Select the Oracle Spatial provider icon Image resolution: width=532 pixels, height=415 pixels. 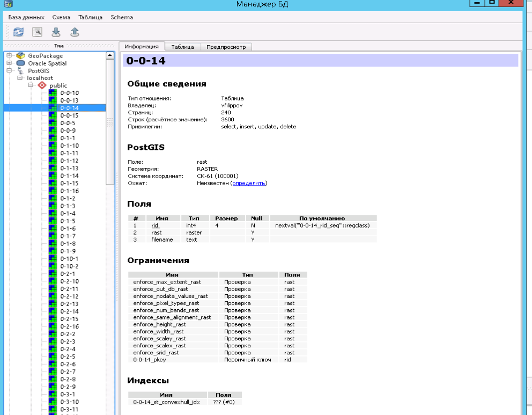21,63
